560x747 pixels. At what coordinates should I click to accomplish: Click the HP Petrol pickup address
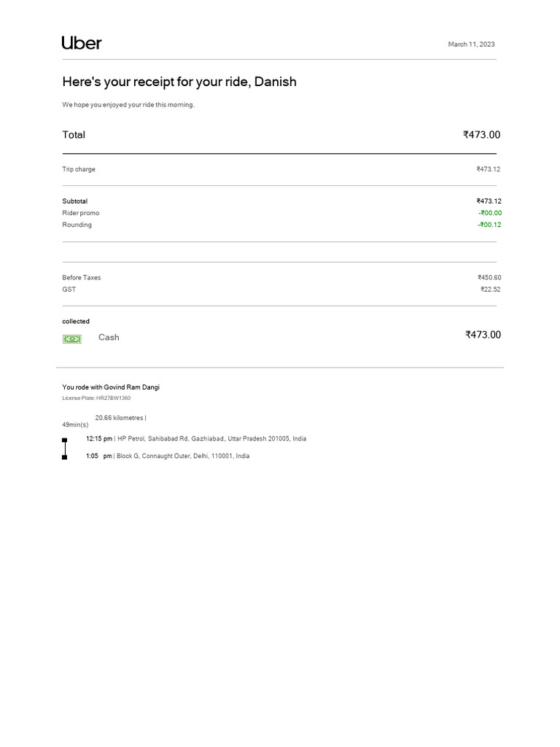click(x=212, y=438)
